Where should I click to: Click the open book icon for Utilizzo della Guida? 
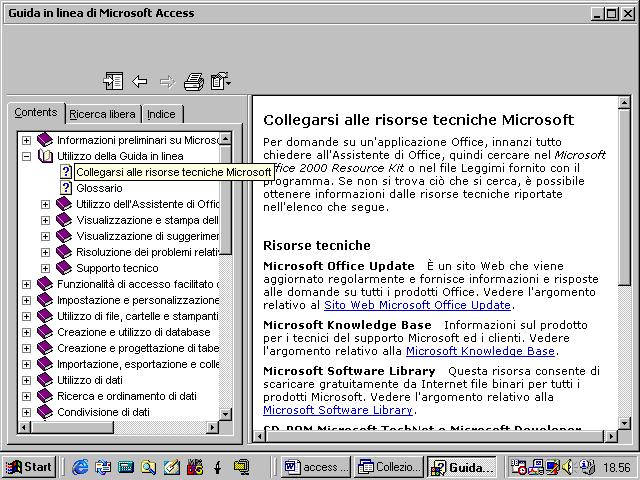tap(45, 156)
